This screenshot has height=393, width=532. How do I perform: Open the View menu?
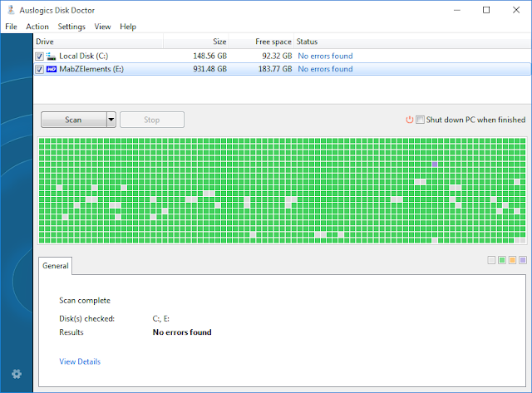[x=102, y=27]
